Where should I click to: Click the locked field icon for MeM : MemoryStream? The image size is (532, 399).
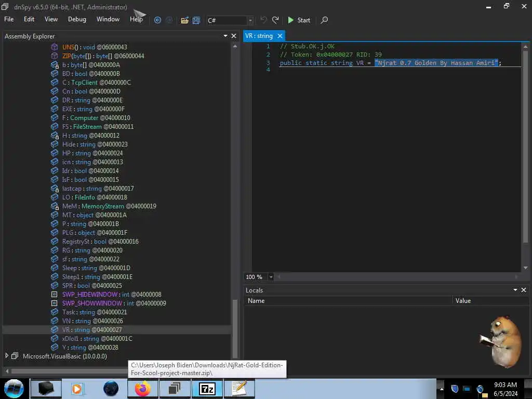[x=55, y=206]
